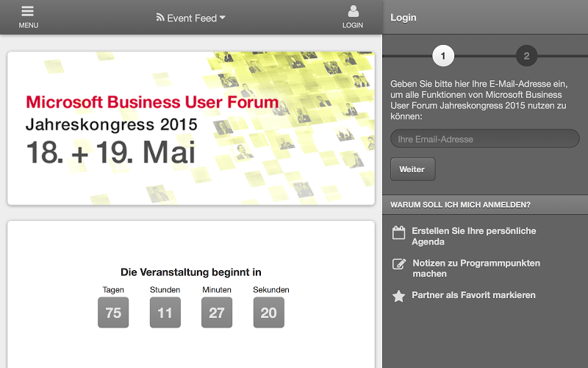
Task: Click the Tagen countdown box showing 75
Action: 113,312
